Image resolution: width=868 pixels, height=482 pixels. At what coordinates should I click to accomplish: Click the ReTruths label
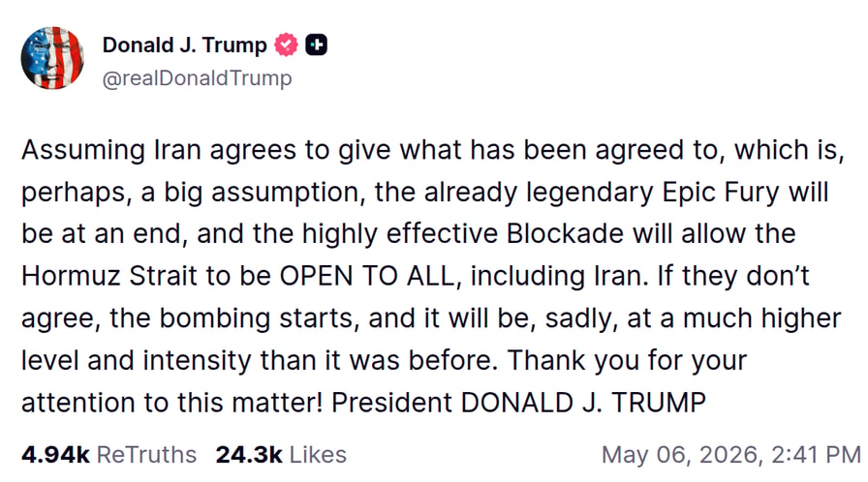click(x=146, y=455)
